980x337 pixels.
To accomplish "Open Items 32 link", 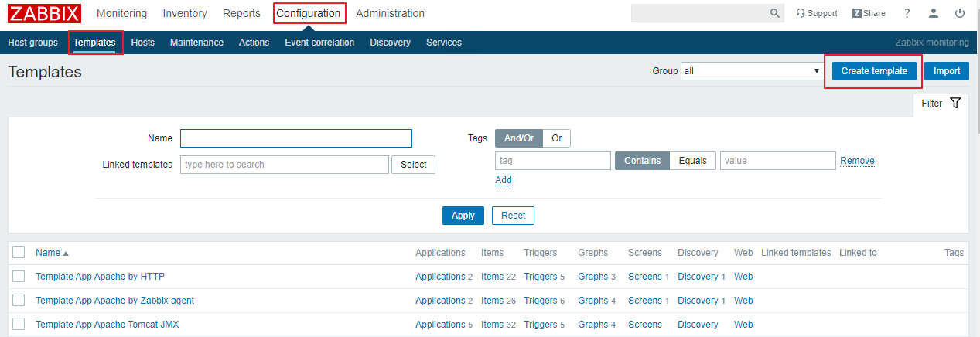I will click(492, 325).
